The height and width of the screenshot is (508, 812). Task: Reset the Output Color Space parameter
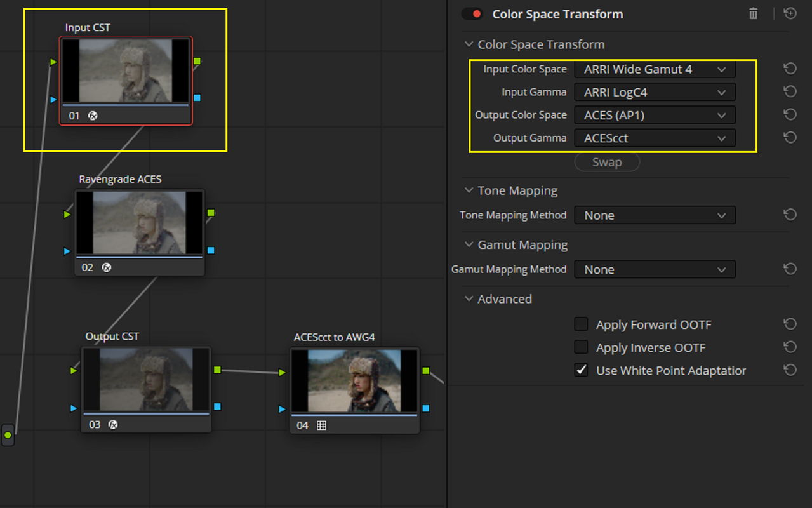coord(790,114)
